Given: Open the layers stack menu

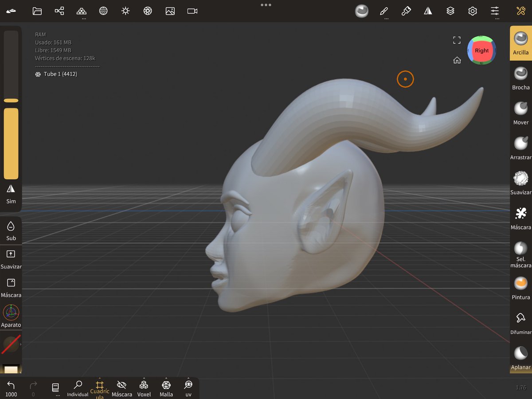Looking at the screenshot, I should click(450, 11).
